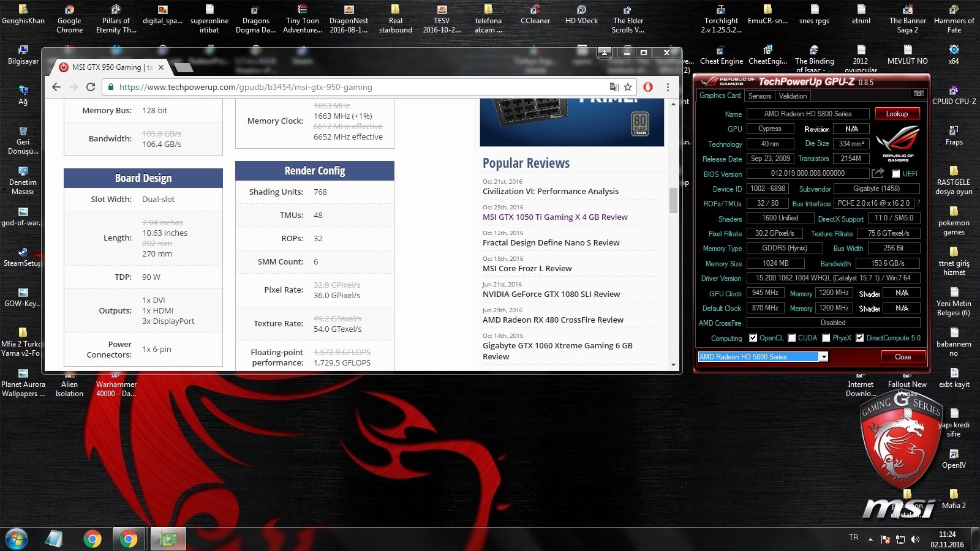
Task: Select the Alien Isolation desktop icon
Action: pos(69,383)
